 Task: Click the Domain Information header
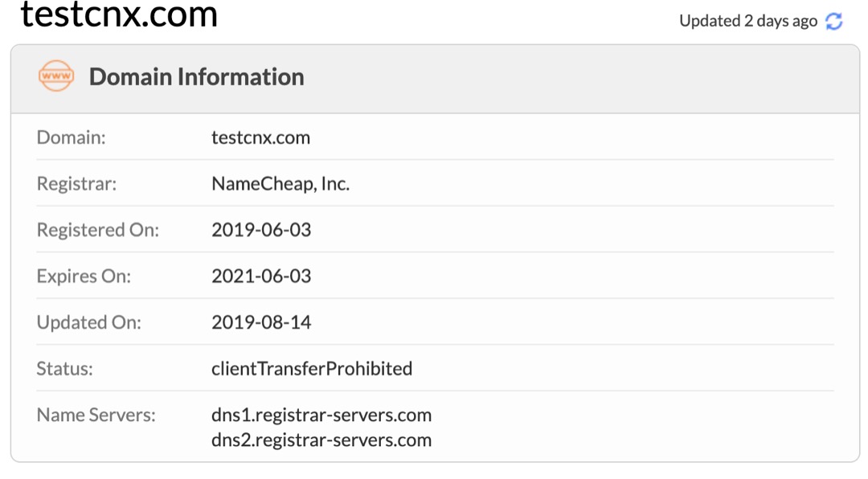[x=197, y=76]
